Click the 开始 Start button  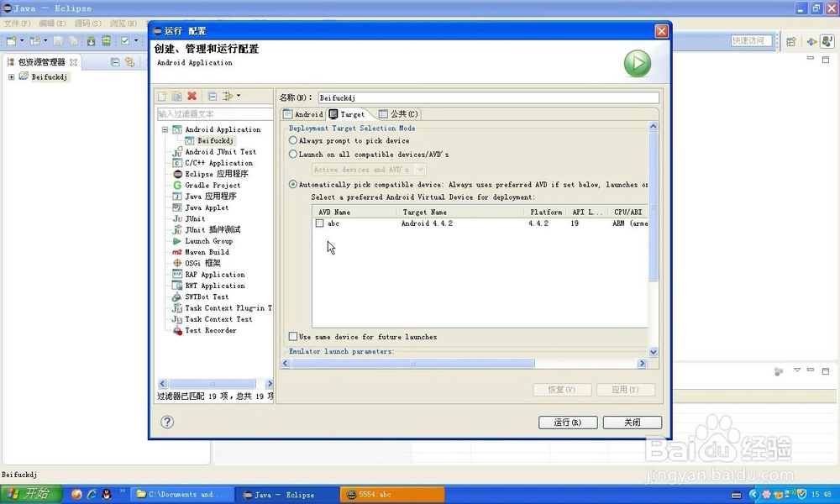click(31, 493)
